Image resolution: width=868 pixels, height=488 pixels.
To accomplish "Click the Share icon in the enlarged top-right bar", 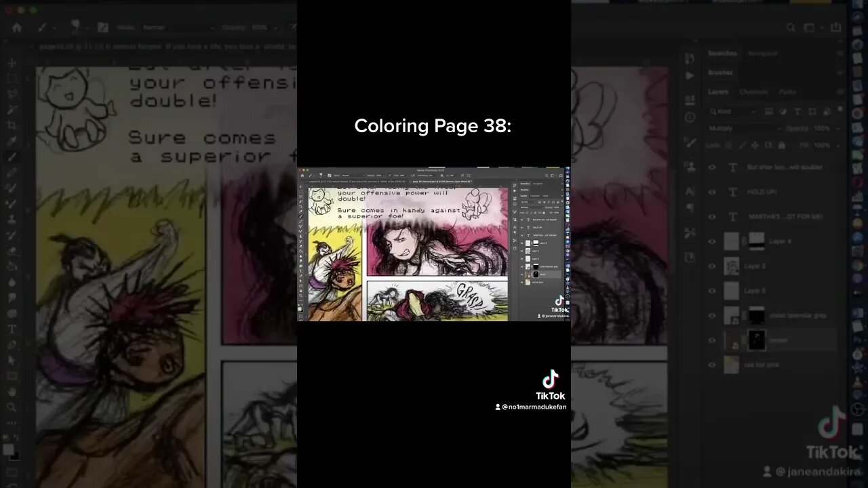I will click(x=835, y=27).
